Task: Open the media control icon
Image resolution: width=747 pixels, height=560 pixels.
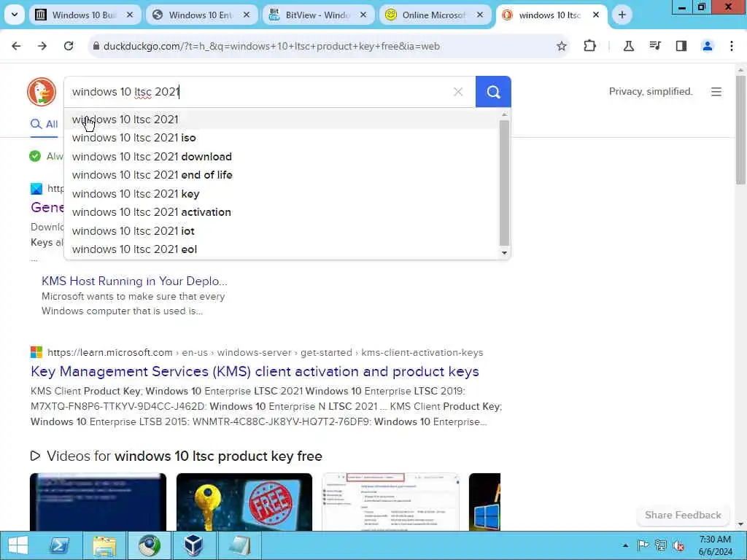Action: (655, 46)
